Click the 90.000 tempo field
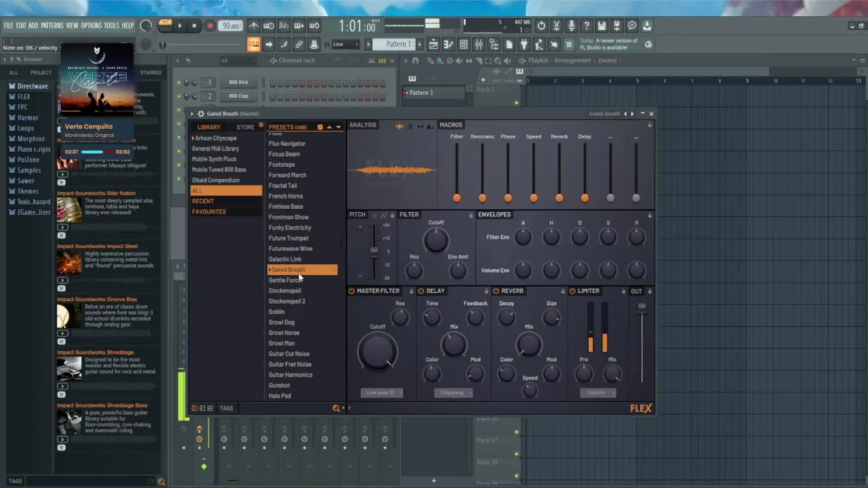The image size is (868, 488). pyautogui.click(x=231, y=26)
